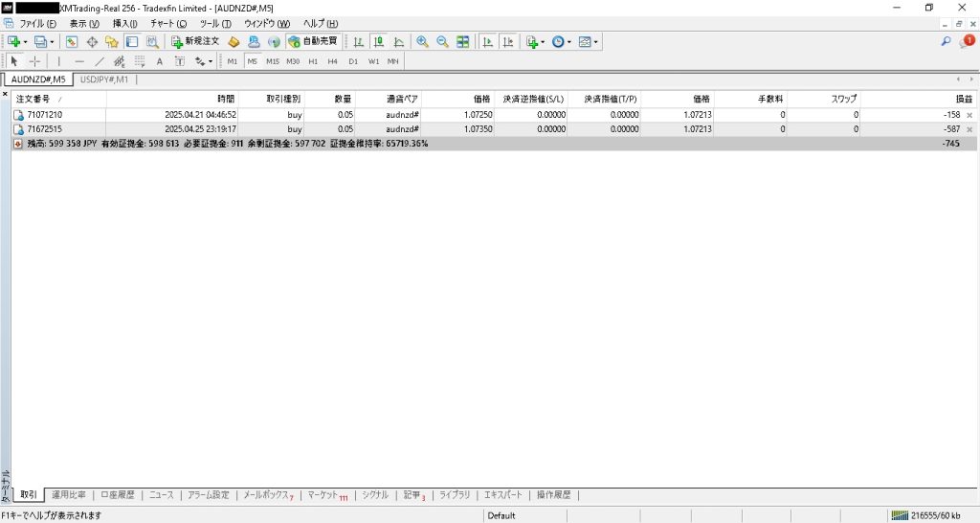The height and width of the screenshot is (523, 980).
Task: Toggle the H1 timeframe button
Action: pyautogui.click(x=313, y=61)
